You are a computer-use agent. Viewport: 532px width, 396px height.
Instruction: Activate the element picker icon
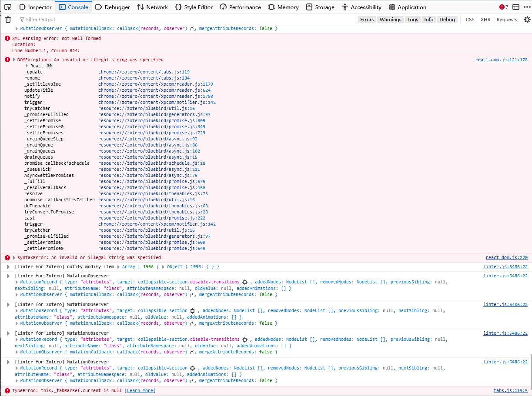pyautogui.click(x=8, y=7)
